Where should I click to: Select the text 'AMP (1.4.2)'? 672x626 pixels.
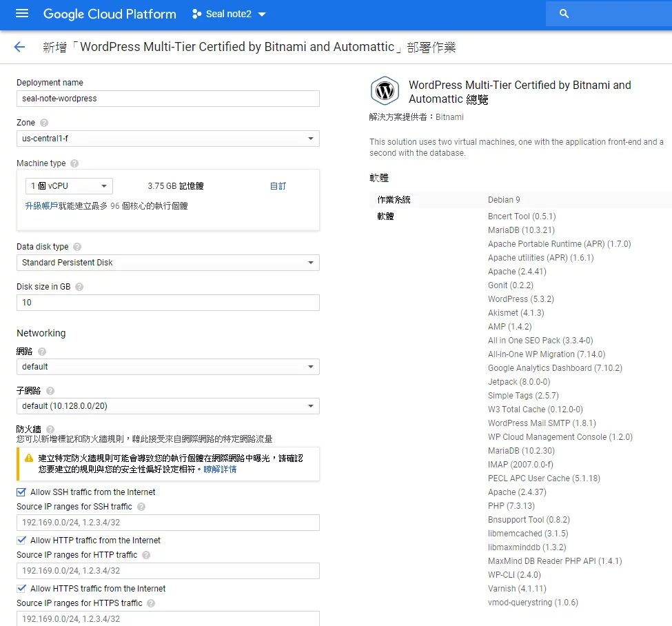coord(510,327)
